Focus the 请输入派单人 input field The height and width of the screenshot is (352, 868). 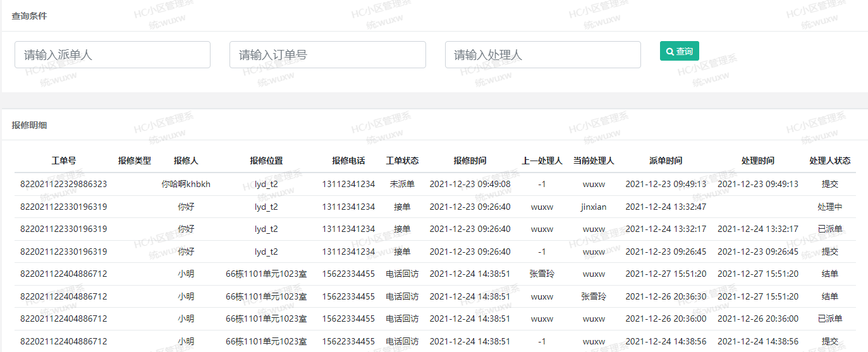113,55
